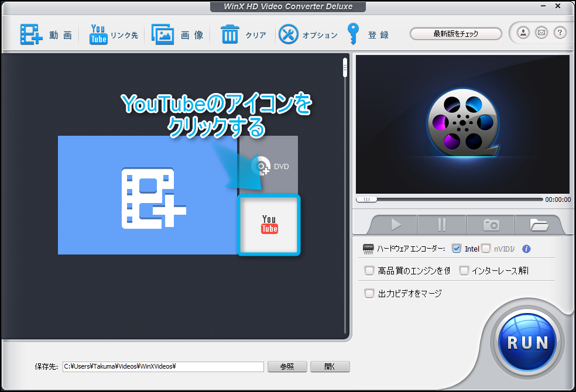
Task: Click the browse (参照) button
Action: point(287,367)
